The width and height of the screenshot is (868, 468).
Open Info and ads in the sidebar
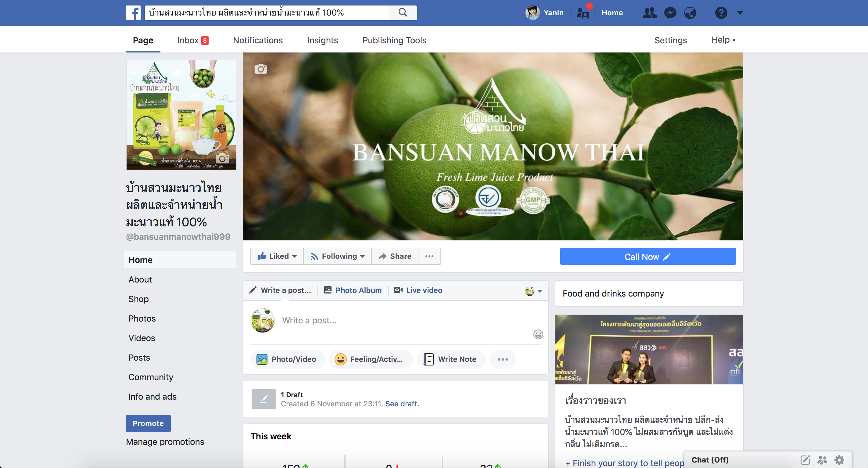coord(152,397)
